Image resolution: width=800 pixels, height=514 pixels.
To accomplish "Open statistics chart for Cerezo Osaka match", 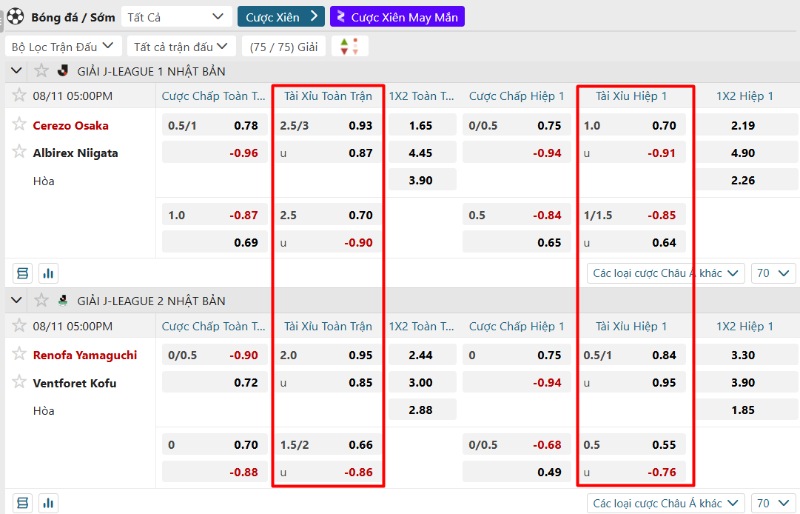I will click(x=47, y=273).
